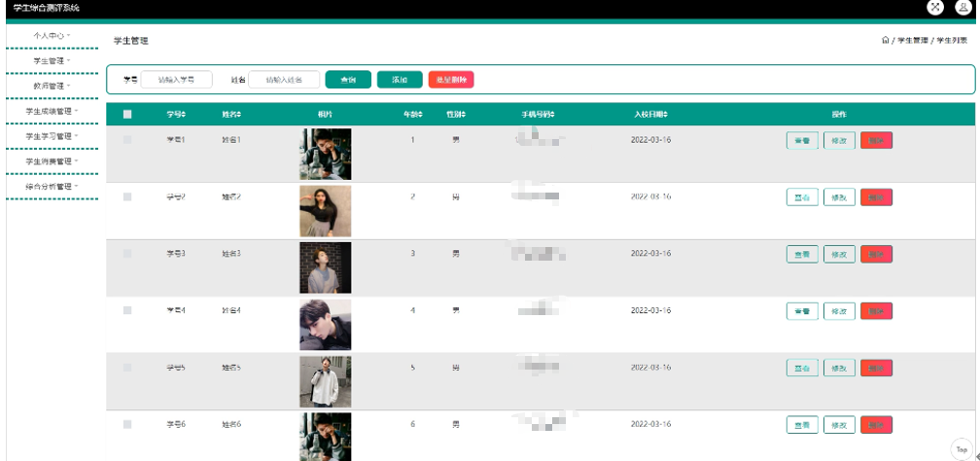The image size is (980, 461).
Task: Open the 学生消费管理 menu item
Action: pyautogui.click(x=52, y=161)
